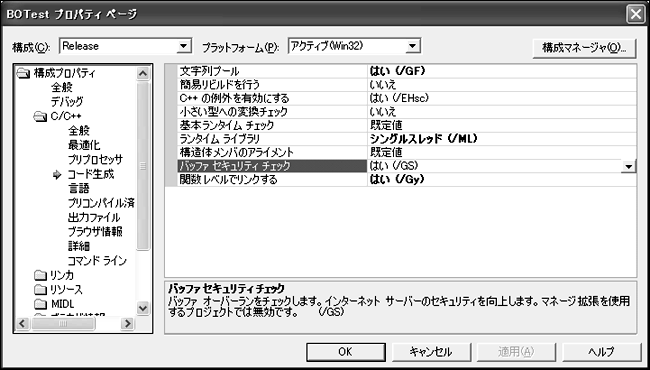Open the プラットフォーム アクティブ(Win32) dropdown
This screenshot has height=370, width=650.
(x=412, y=46)
